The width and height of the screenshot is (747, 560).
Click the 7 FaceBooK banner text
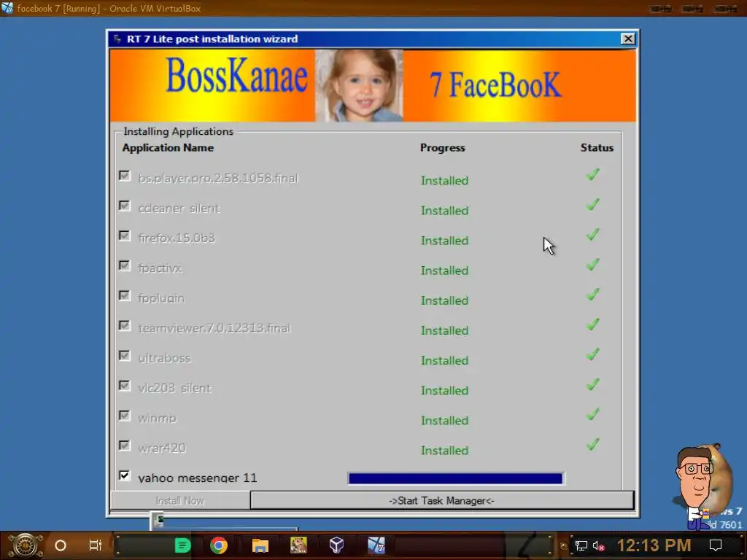tap(495, 85)
